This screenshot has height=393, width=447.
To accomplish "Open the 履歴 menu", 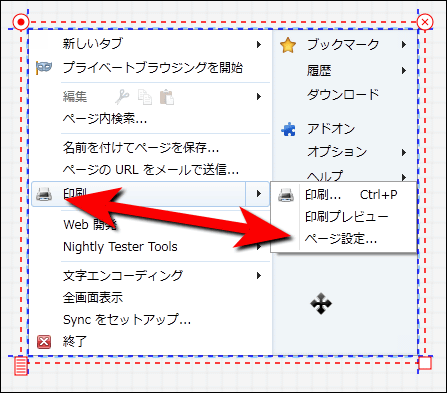I will (x=319, y=71).
